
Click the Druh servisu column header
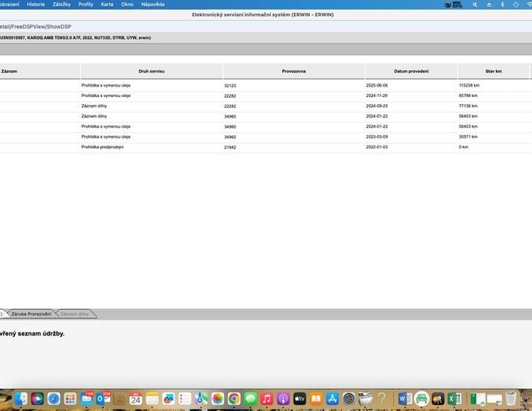(151, 71)
